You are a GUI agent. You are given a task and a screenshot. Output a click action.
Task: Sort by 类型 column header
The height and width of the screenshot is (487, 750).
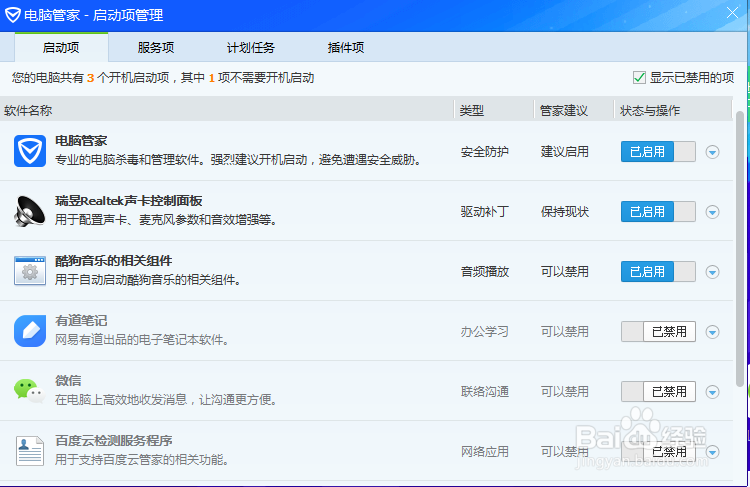coord(494,111)
